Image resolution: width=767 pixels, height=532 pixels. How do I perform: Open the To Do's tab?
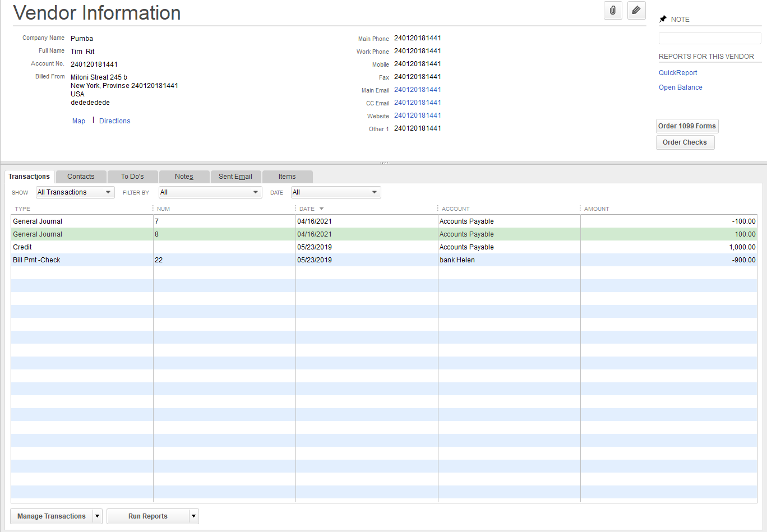click(132, 177)
